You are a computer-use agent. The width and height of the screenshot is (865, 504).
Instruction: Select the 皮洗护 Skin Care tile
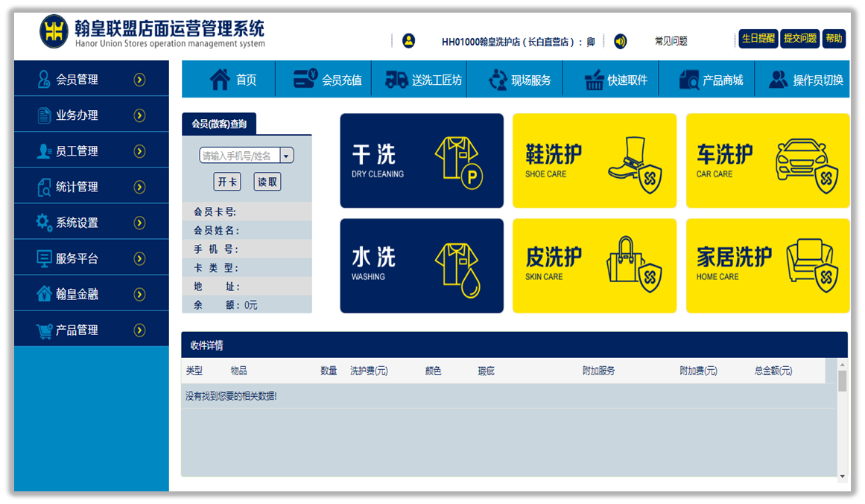(595, 266)
